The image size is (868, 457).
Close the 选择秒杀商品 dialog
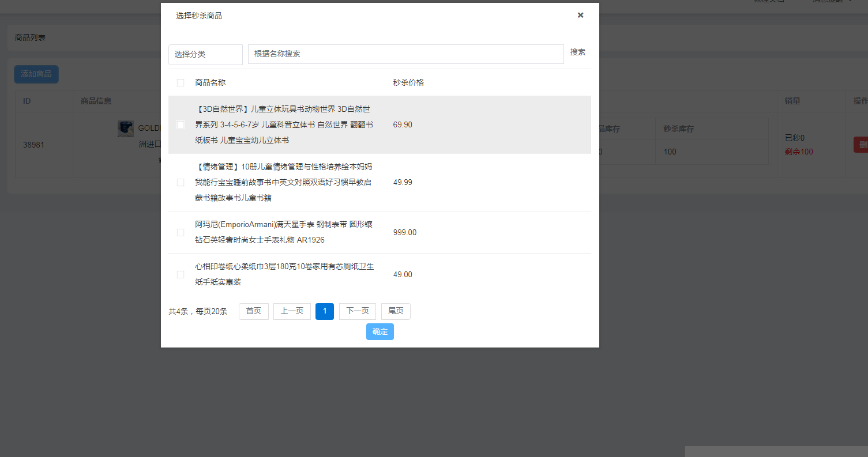[580, 15]
